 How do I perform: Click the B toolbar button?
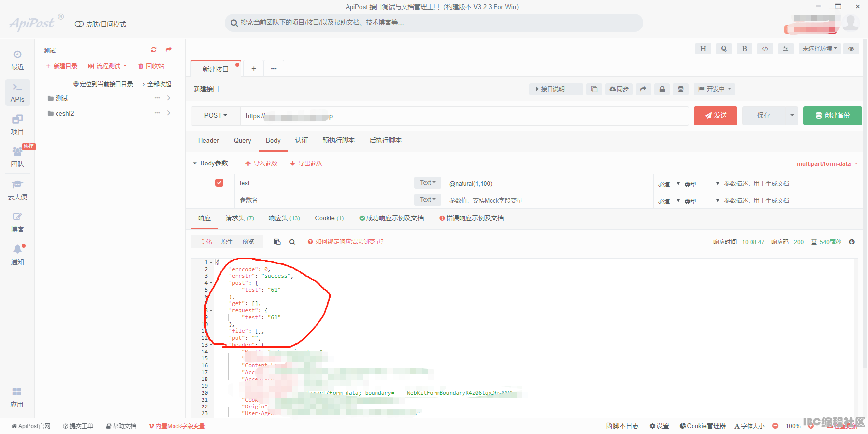coord(744,49)
